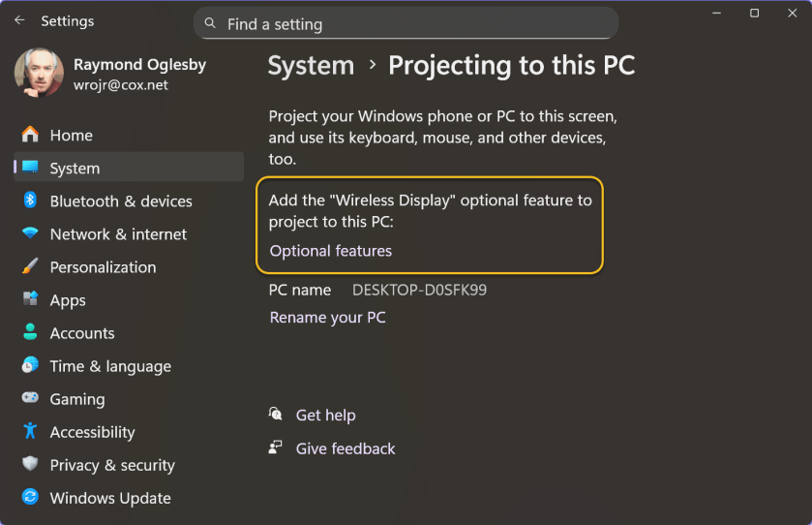Go back using the back arrow
Image resolution: width=812 pixels, height=525 pixels.
19,20
